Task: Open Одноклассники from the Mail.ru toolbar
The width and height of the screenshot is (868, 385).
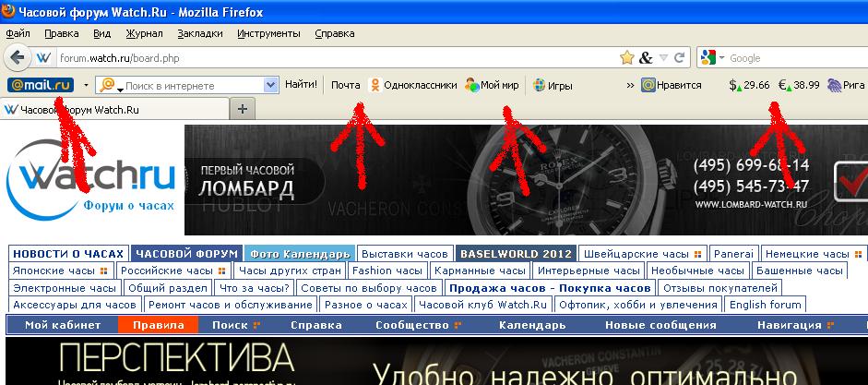Action: click(x=413, y=85)
